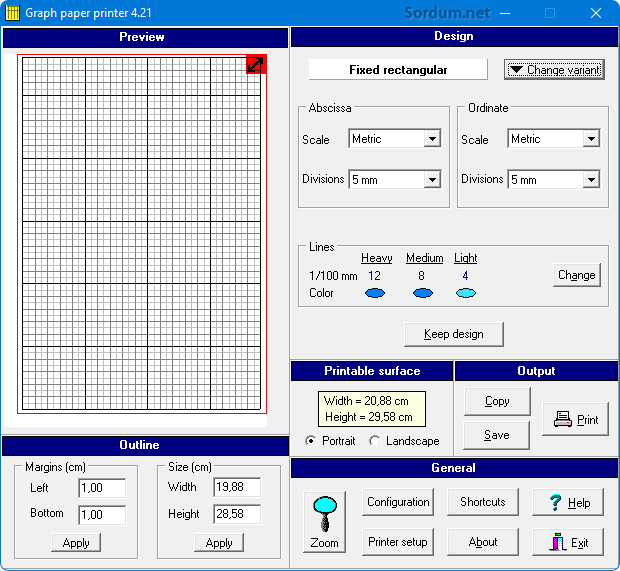Click the Height size input field
Screen dimensions: 620x571
pos(237,514)
